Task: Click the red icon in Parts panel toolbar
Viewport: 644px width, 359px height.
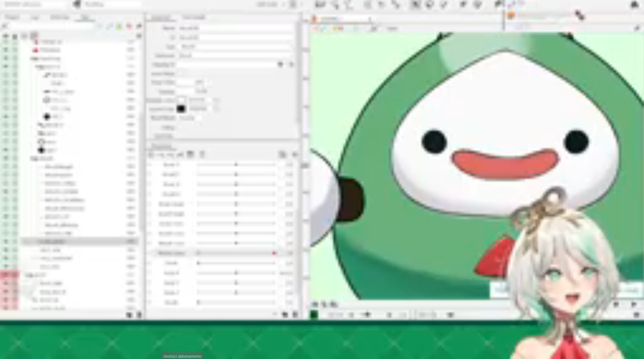Action: tap(129, 27)
